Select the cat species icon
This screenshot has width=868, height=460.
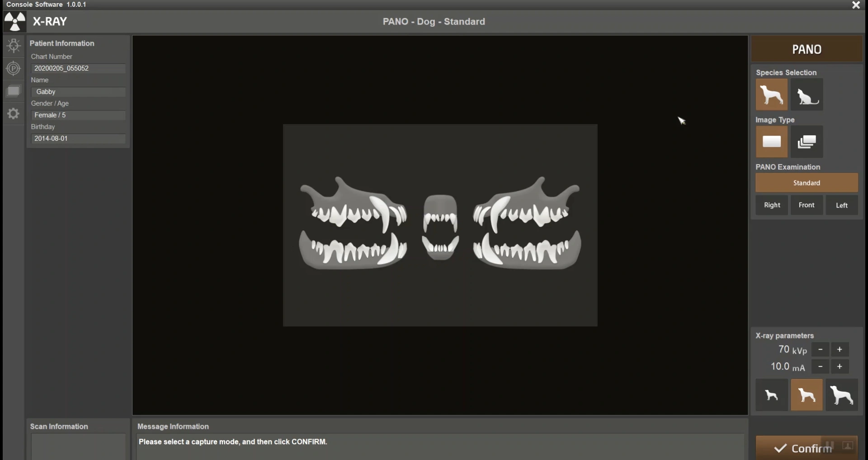tap(807, 95)
